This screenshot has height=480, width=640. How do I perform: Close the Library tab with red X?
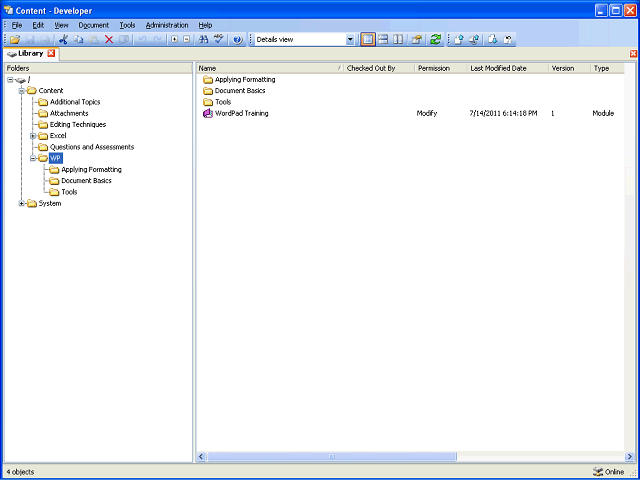point(51,53)
